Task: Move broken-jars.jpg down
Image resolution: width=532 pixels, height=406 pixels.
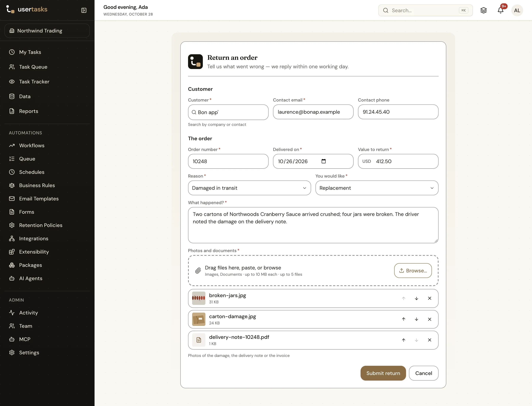Action: click(x=416, y=298)
